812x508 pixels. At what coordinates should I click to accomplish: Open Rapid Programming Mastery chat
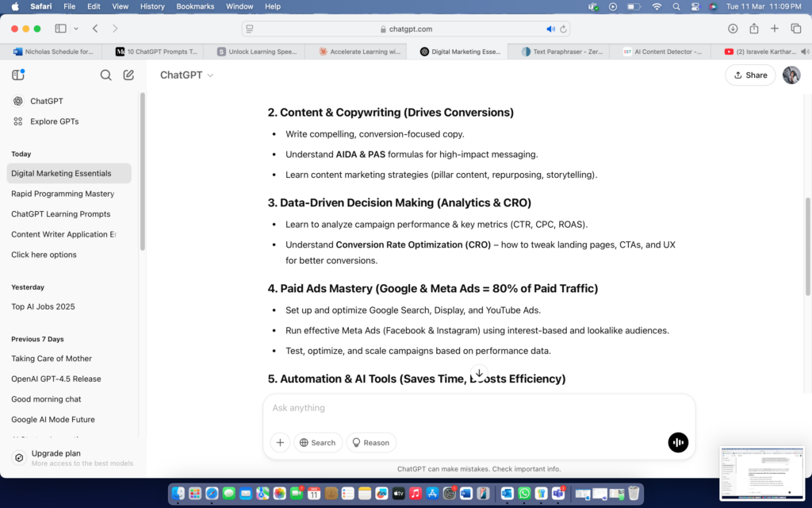[63, 194]
